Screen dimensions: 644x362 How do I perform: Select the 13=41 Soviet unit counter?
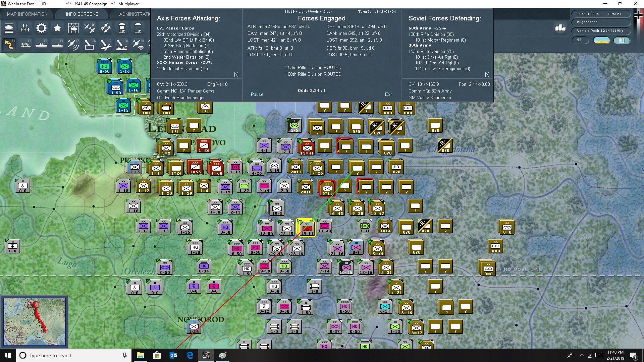[307, 147]
